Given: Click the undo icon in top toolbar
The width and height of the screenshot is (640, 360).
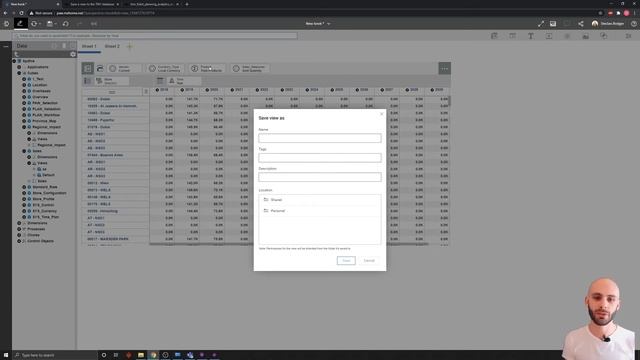Looking at the screenshot, I should (x=65, y=24).
